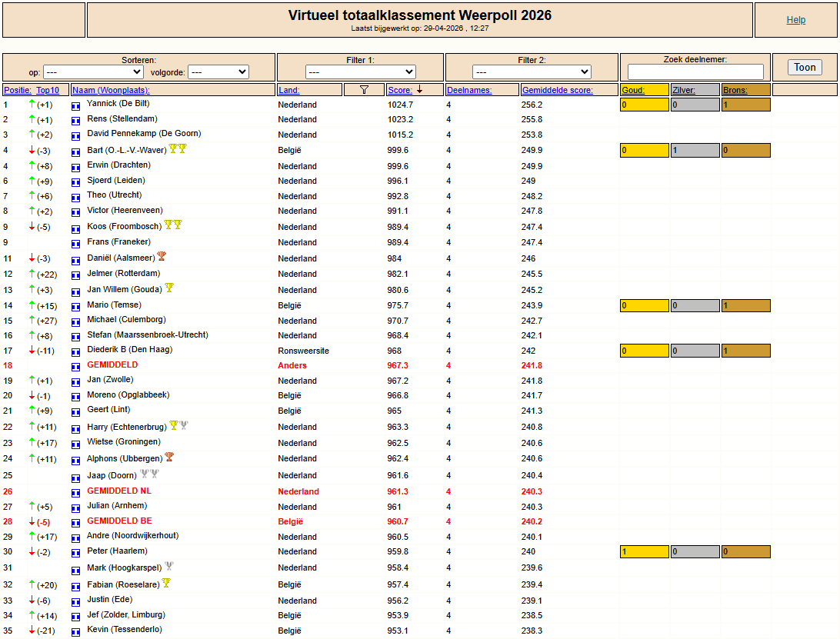Expand the Filter 1 dropdown
The height and width of the screenshot is (639, 840).
pyautogui.click(x=360, y=72)
